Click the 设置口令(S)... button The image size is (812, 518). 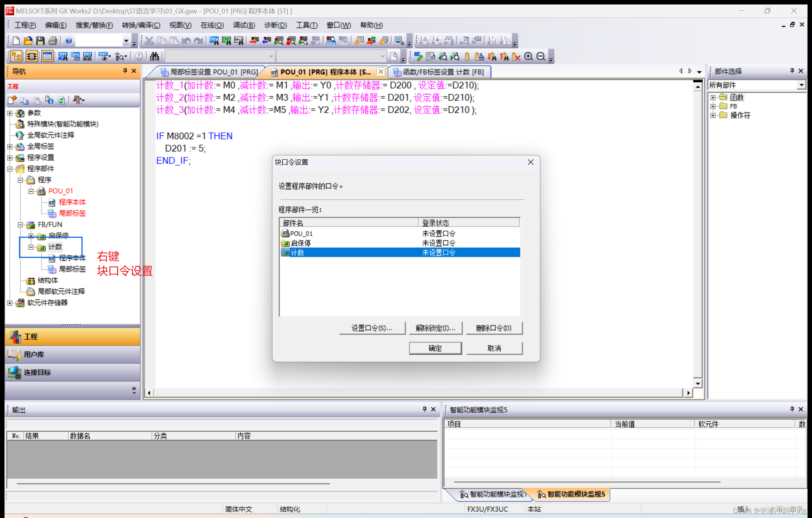(372, 328)
